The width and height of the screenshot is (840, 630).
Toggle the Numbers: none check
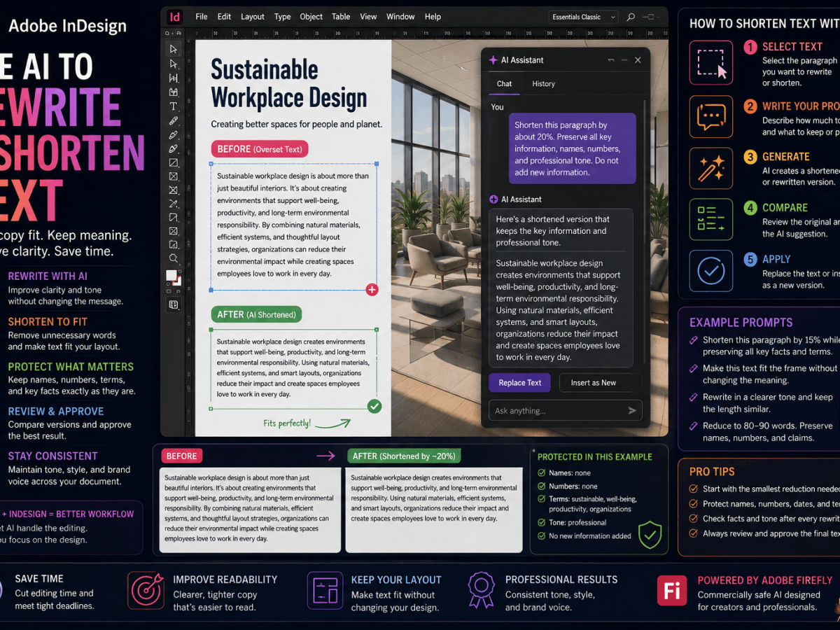541,486
